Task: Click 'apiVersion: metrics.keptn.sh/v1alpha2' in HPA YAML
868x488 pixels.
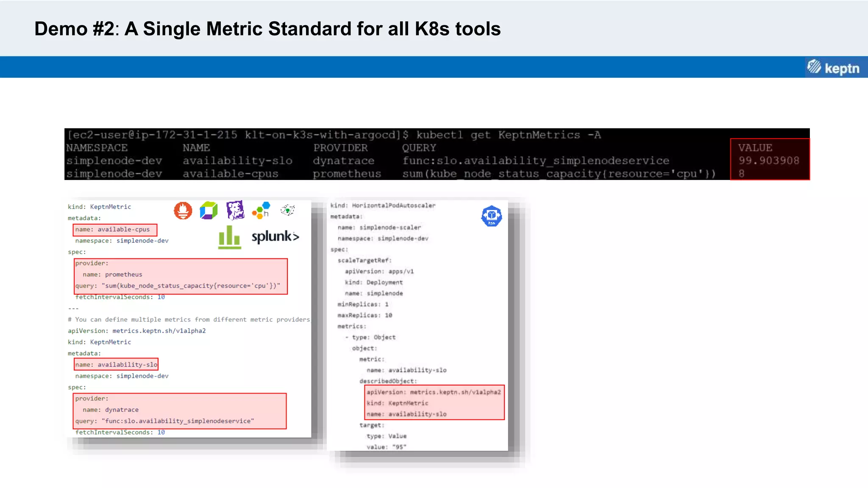Action: (x=434, y=392)
